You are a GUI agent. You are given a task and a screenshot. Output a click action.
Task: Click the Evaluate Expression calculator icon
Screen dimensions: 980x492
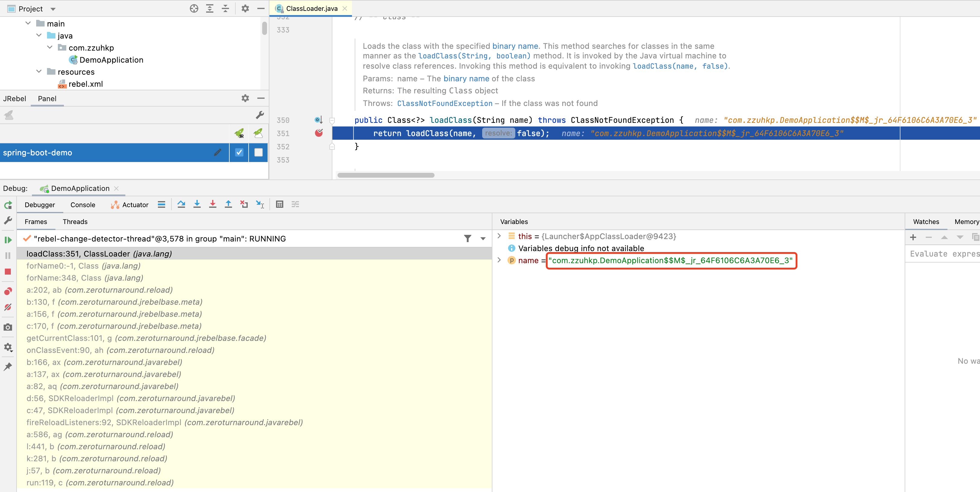click(x=280, y=204)
